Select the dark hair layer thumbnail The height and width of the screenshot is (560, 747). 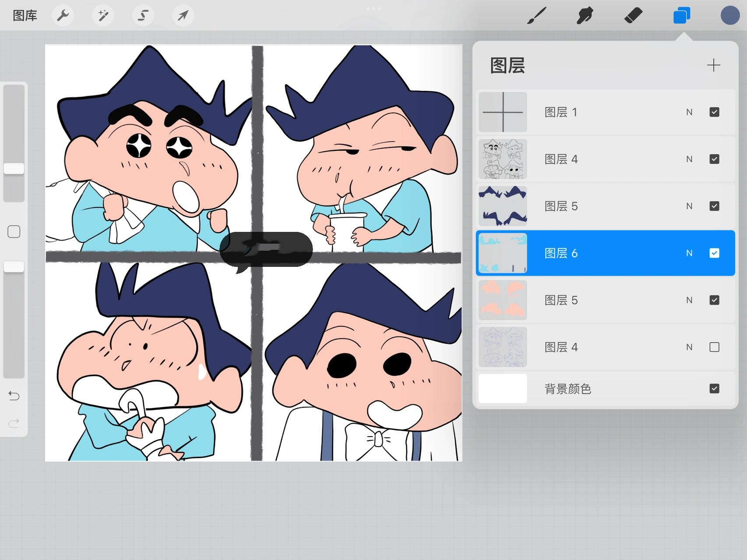[503, 206]
